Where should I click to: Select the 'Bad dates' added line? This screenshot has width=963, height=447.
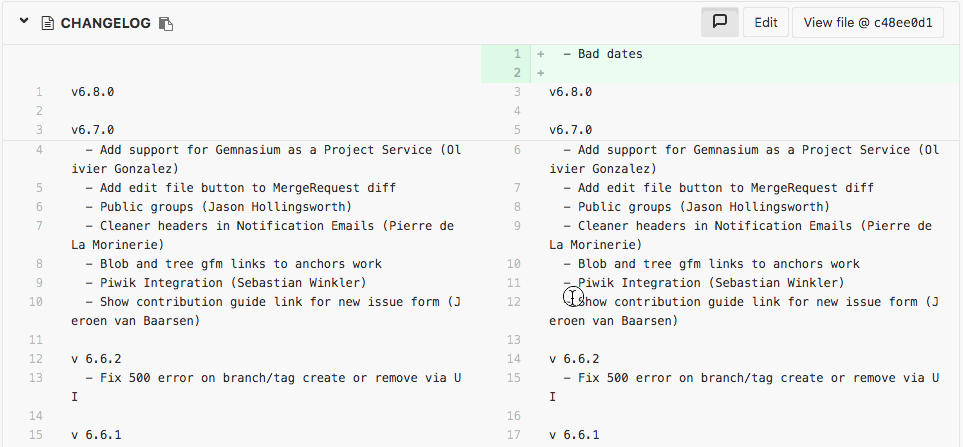click(602, 54)
